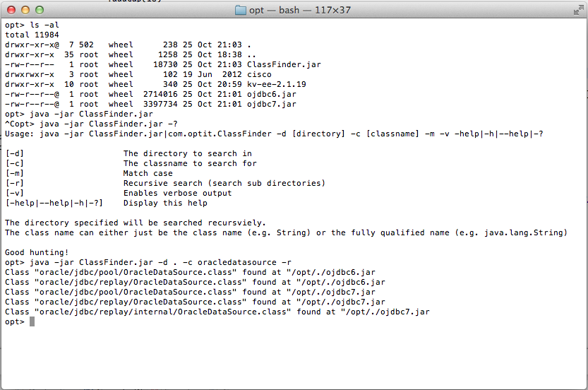This screenshot has width=588, height=390.
Task: Enter full screen with the corner arrows icon
Action: pos(579,11)
